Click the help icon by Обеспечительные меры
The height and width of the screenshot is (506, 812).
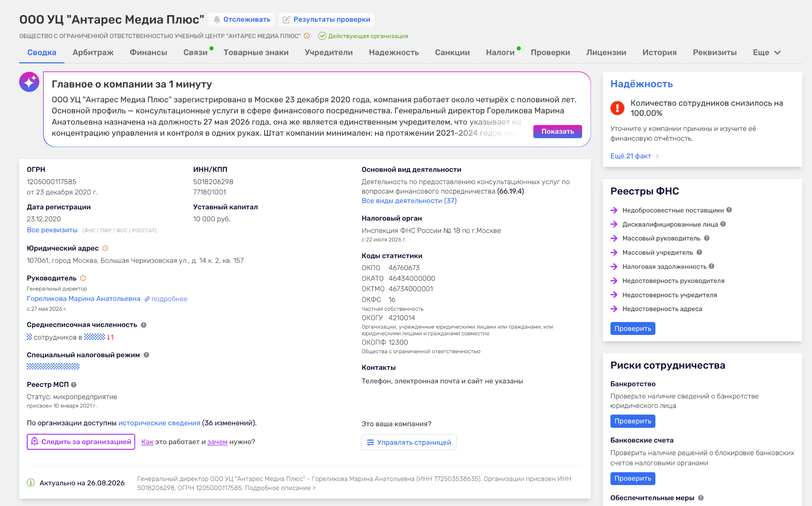point(701,498)
